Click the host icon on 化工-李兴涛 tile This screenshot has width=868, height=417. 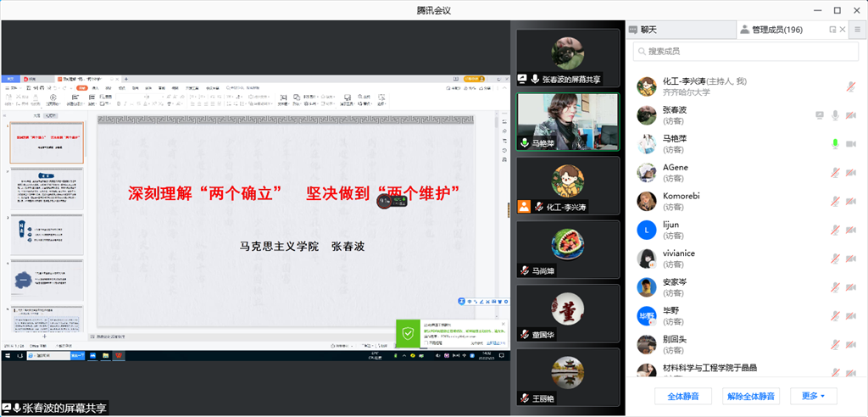(525, 206)
